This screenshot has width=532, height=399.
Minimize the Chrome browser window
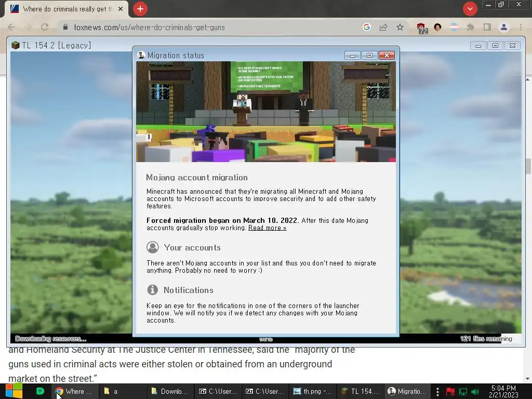[x=488, y=5]
